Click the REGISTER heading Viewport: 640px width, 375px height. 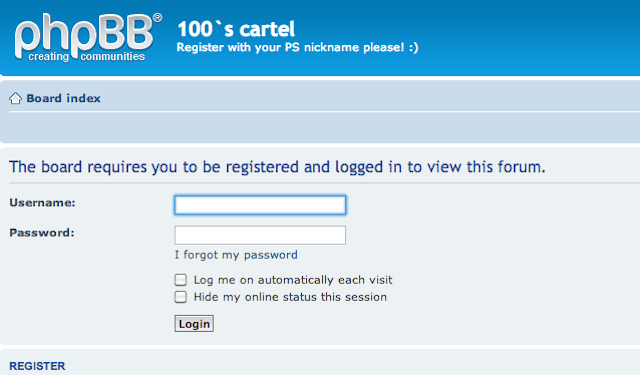pyautogui.click(x=37, y=366)
